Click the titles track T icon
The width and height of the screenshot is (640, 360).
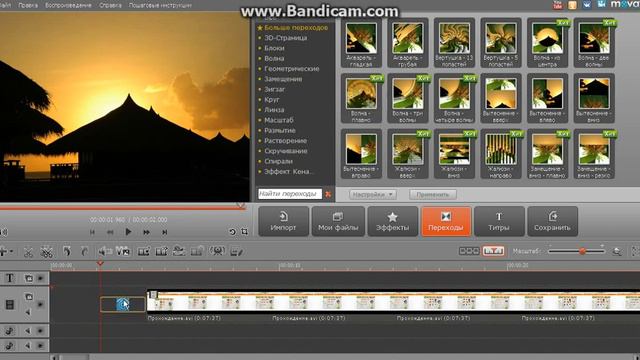click(9, 278)
